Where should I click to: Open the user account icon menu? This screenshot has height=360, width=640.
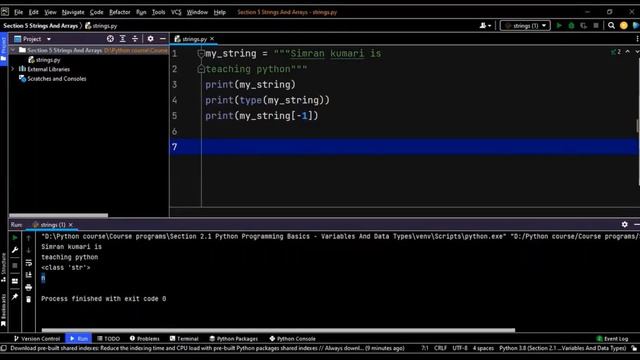(x=485, y=25)
